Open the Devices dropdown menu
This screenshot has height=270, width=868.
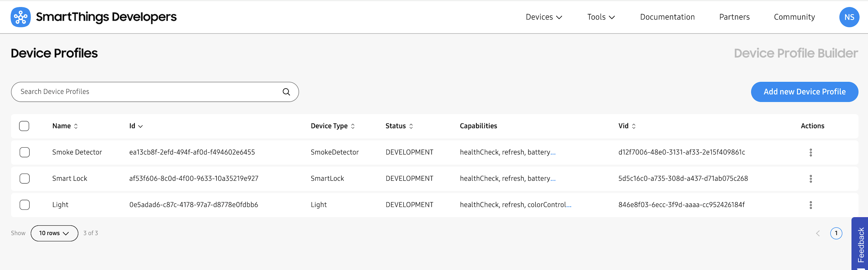[x=543, y=17]
